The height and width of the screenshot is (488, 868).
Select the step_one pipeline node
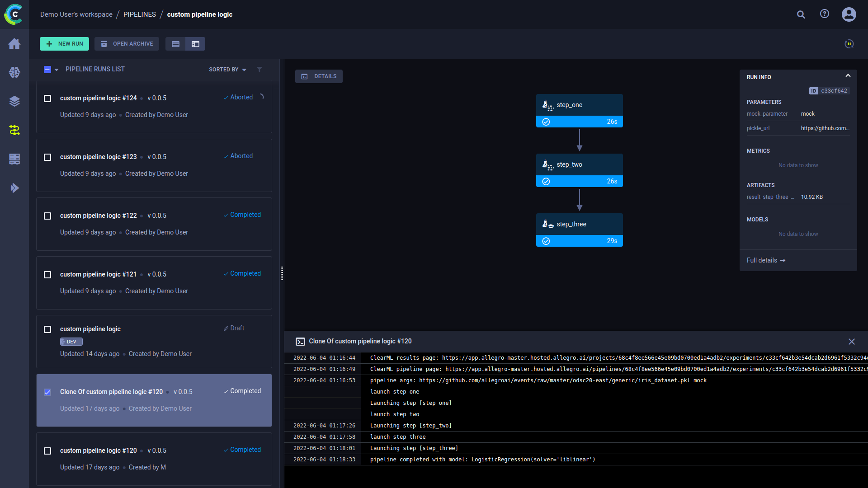579,111
